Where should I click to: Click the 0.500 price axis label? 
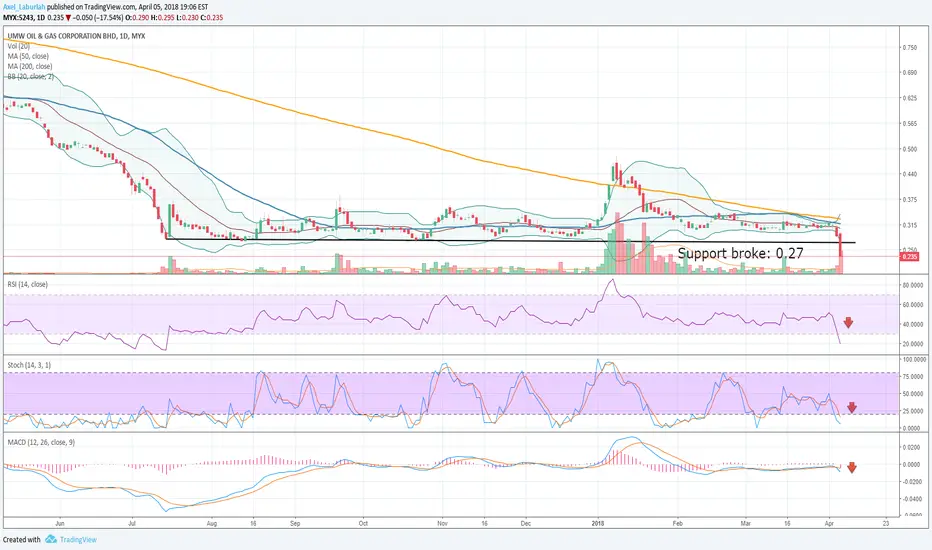[909, 149]
